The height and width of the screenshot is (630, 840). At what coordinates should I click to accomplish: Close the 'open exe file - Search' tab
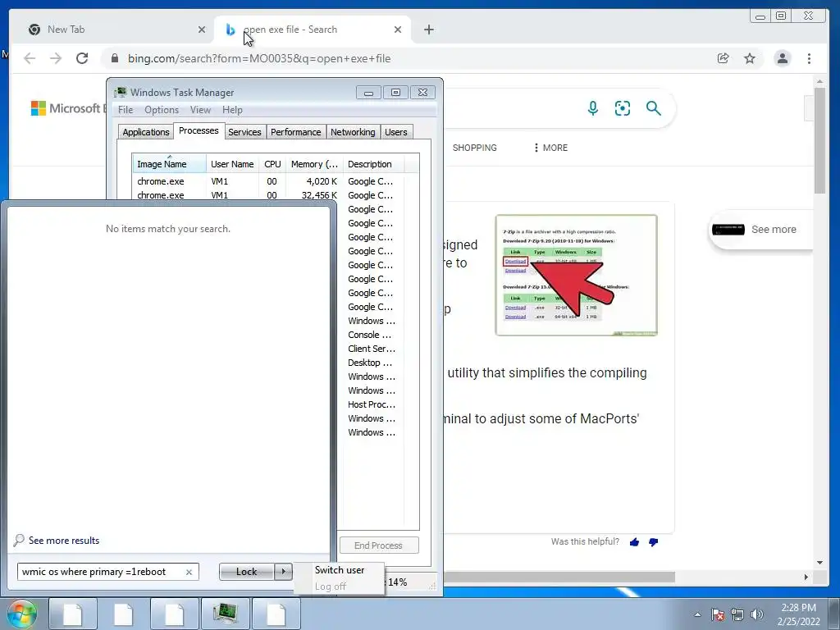[x=398, y=30]
